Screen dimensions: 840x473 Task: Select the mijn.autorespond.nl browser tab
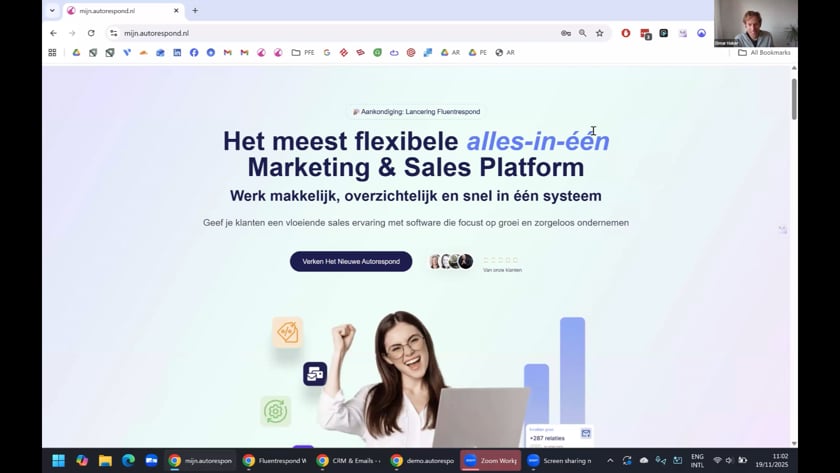click(123, 11)
